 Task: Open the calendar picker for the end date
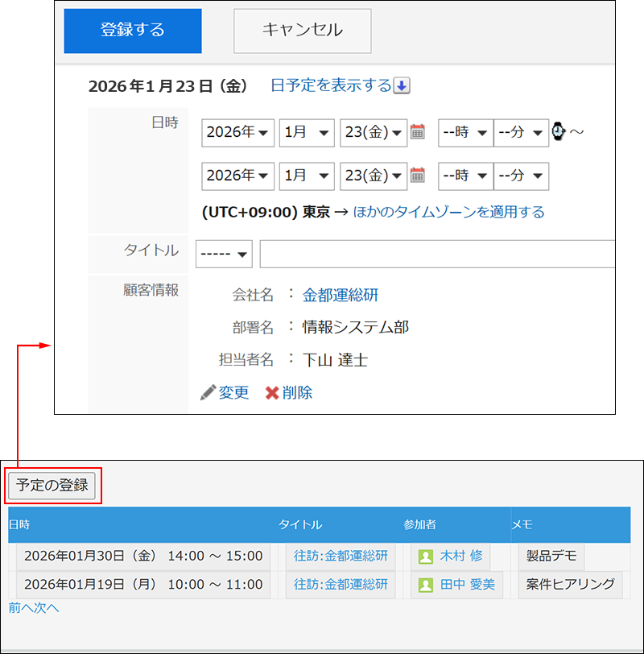pos(417,176)
